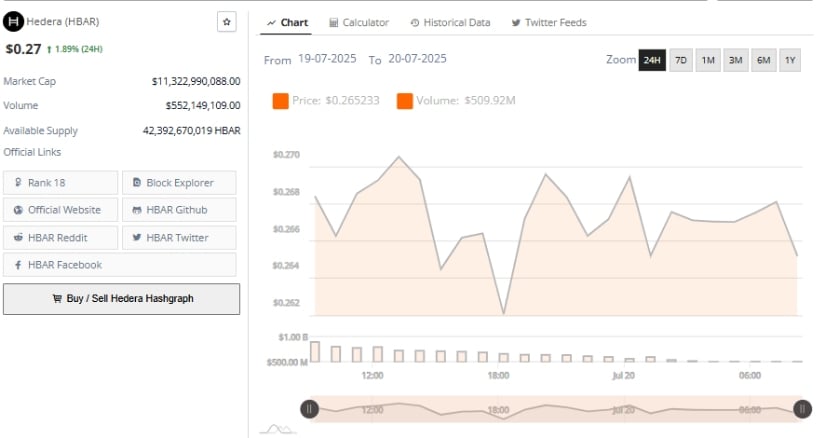The height and width of the screenshot is (438, 825).
Task: Click the Twitter bird beside HBAR Twitter
Action: coord(137,237)
